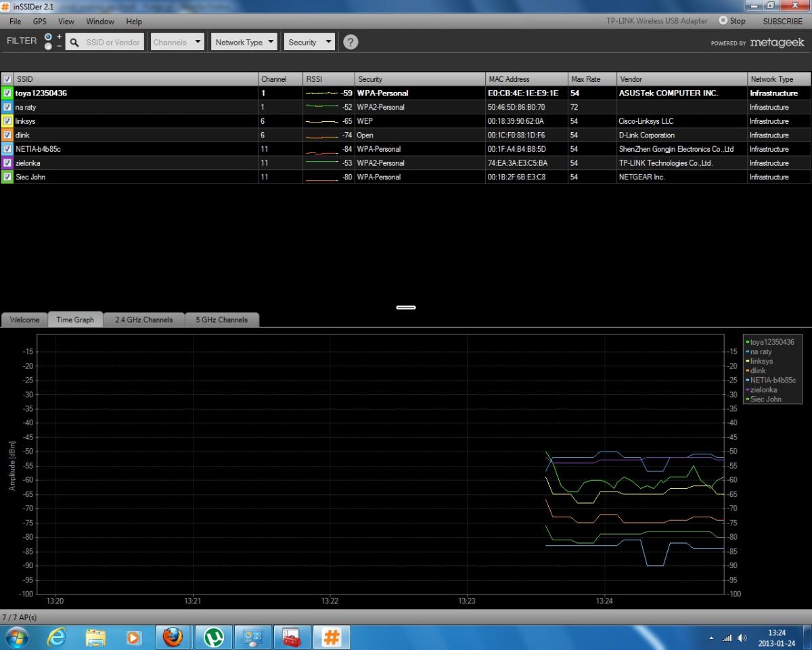Open Windows Explorer folder on taskbar

(x=95, y=637)
